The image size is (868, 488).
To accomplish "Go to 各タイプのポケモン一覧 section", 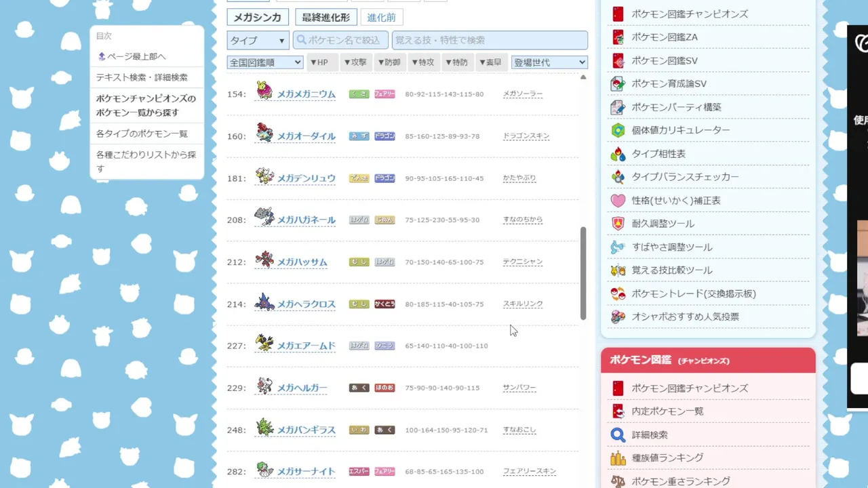I will [142, 134].
